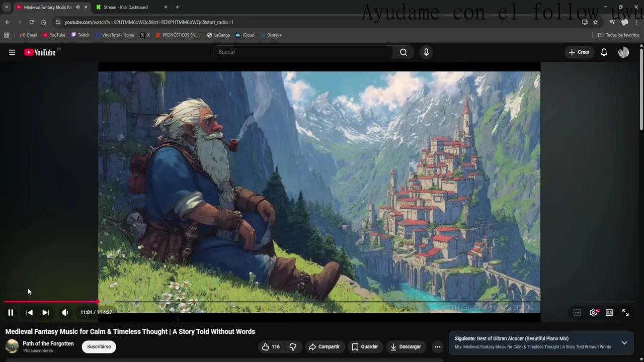Open the Todos los favoritos folder
The image size is (644, 362).
(x=618, y=35)
